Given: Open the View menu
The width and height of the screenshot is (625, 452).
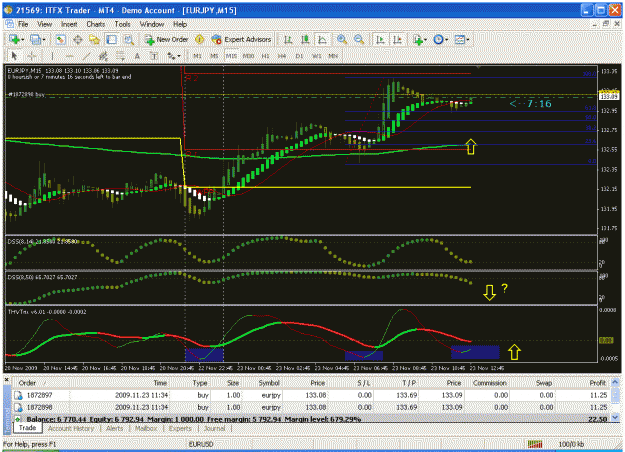Looking at the screenshot, I should (45, 24).
